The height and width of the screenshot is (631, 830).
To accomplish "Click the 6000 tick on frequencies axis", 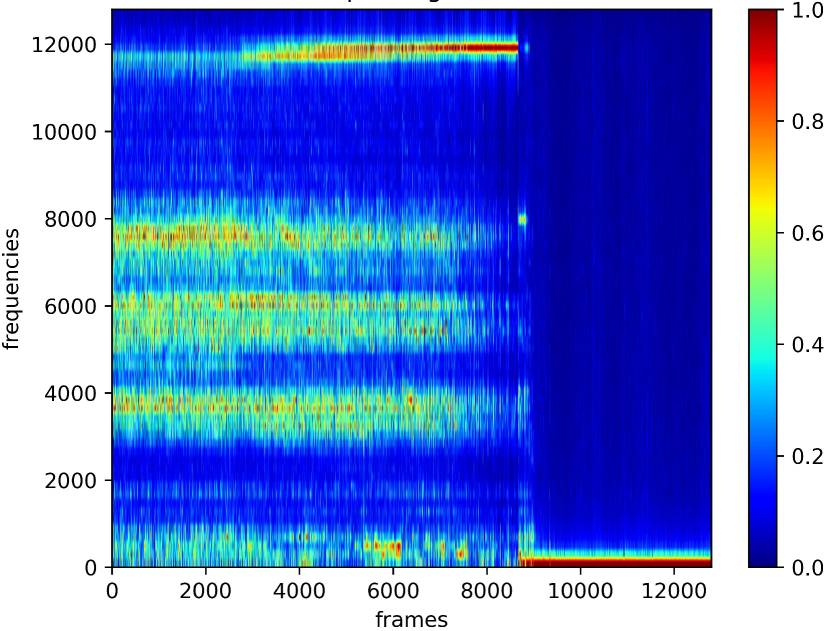I will pyautogui.click(x=70, y=307).
